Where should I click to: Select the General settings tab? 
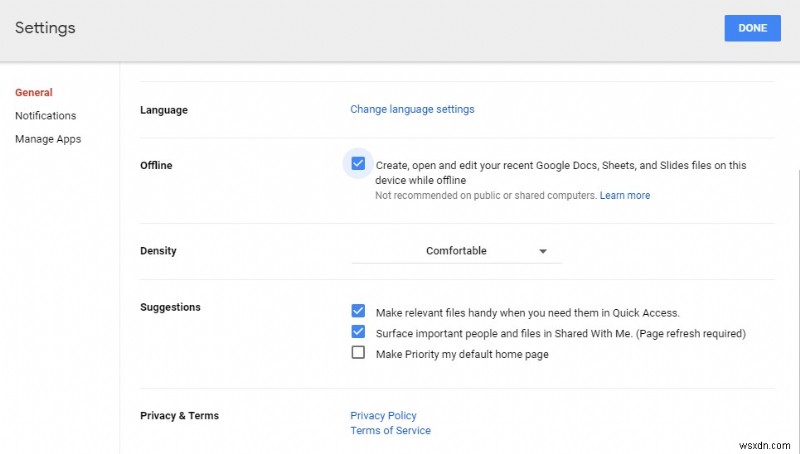pos(34,92)
